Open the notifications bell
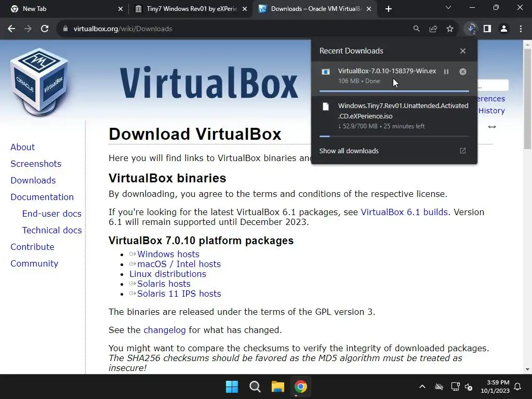 [518, 387]
